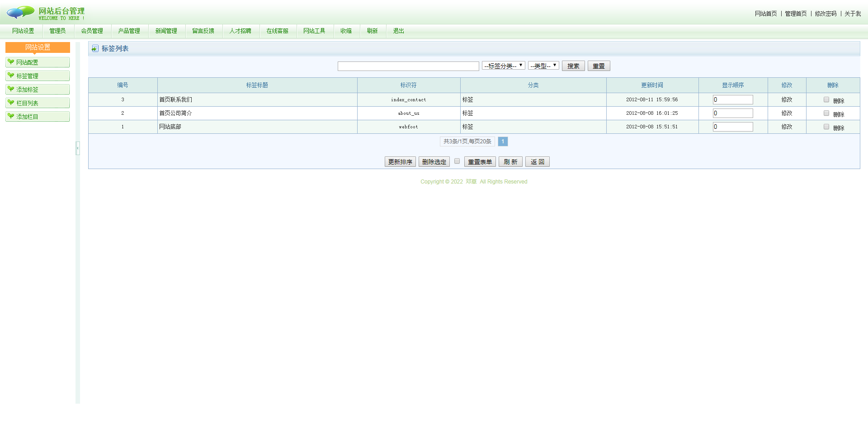Click the site logo speech-bubble icon
Screen dimensions: 868x424
20,12
